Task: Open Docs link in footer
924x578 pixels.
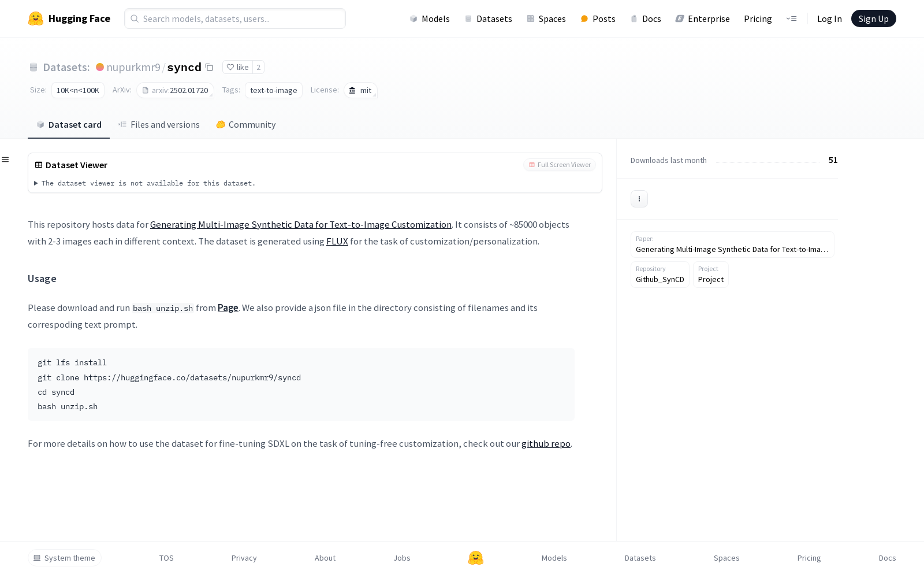Action: click(888, 558)
